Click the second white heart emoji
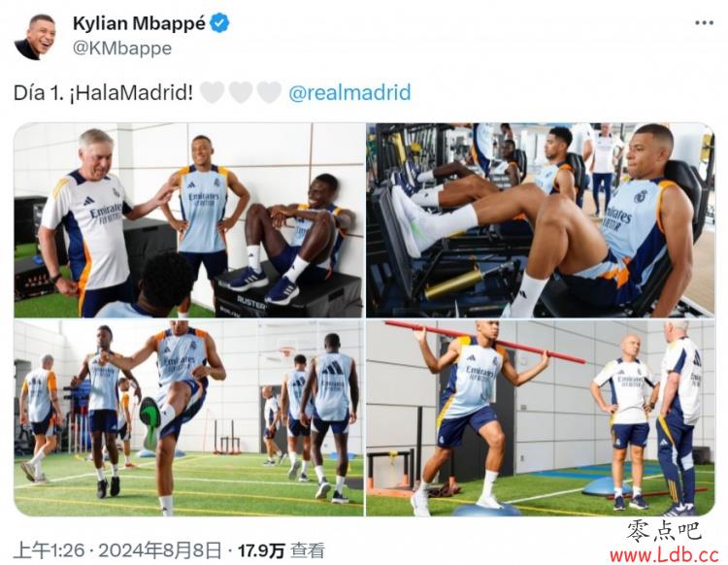This screenshot has width=728, height=565. coord(241,92)
